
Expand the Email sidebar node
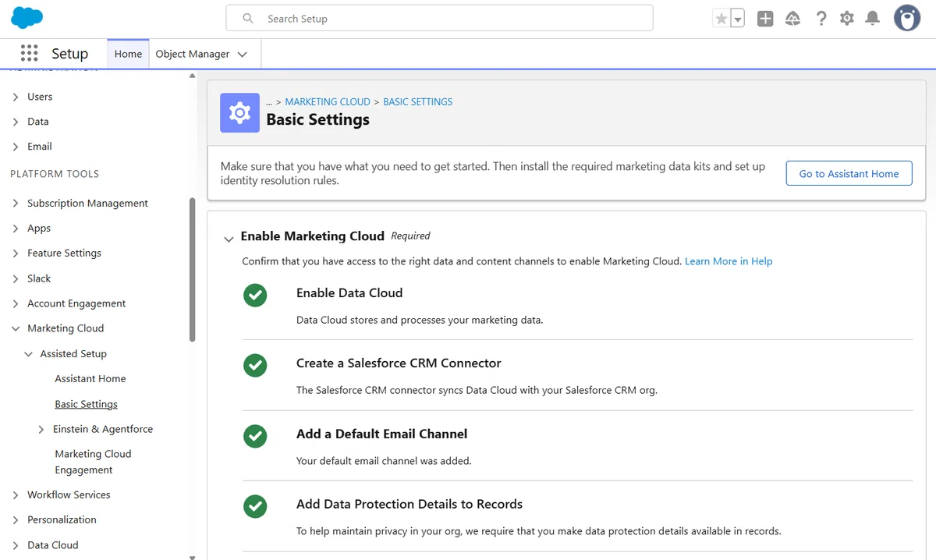click(16, 147)
